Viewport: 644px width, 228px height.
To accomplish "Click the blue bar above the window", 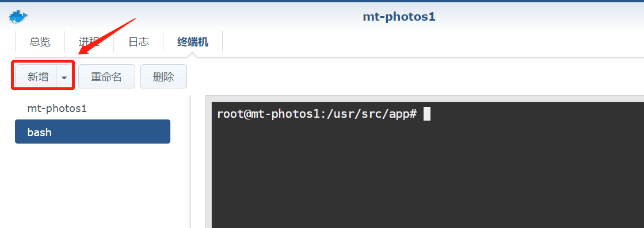I will pos(322,1).
